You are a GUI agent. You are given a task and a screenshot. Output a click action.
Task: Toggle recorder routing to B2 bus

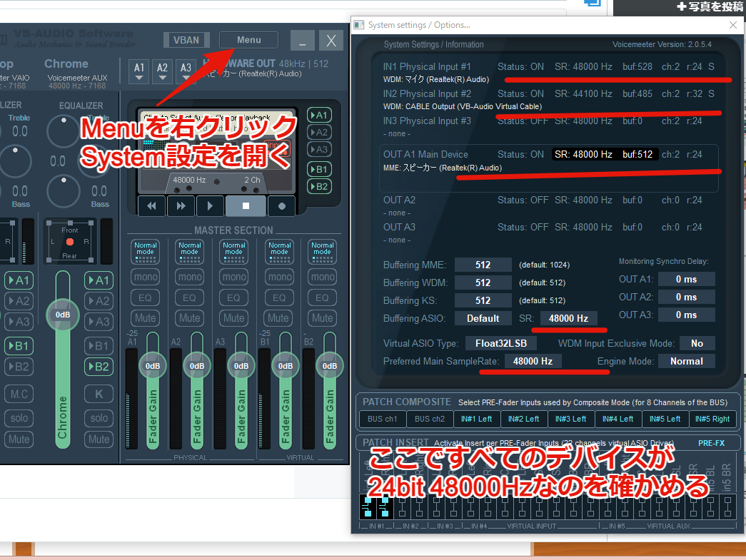pyautogui.click(x=319, y=186)
